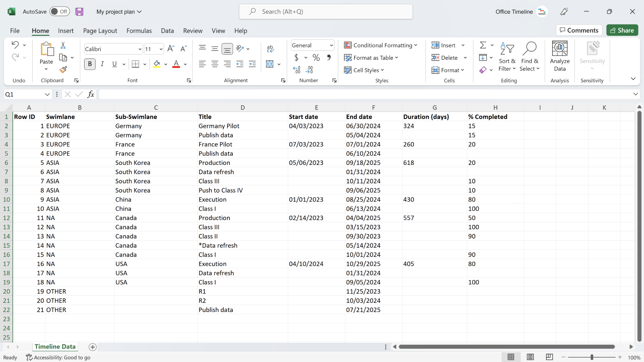Viewport: 644px width, 362px height.
Task: Open the Comments panel
Action: 579,30
